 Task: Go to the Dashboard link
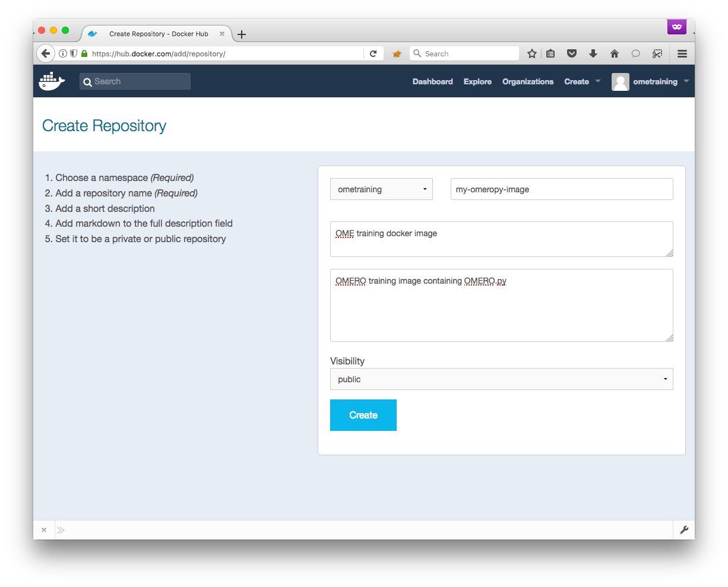pyautogui.click(x=432, y=81)
